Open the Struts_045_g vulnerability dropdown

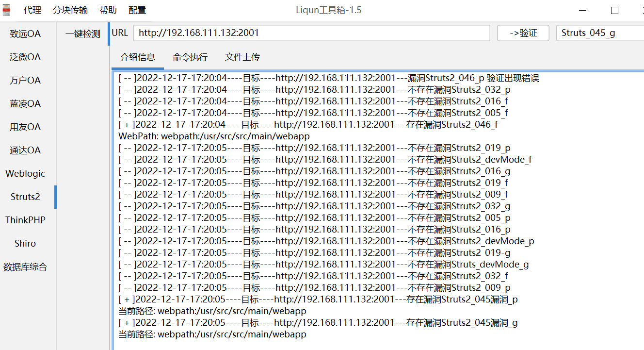coord(600,33)
